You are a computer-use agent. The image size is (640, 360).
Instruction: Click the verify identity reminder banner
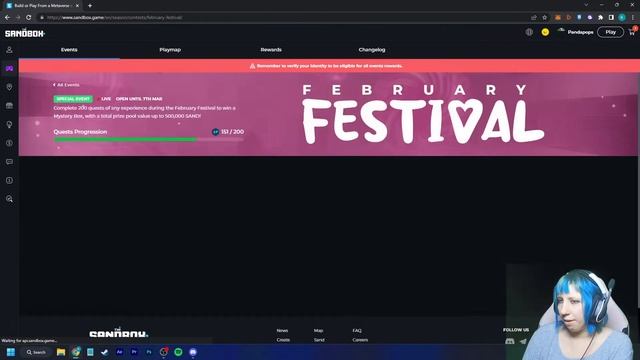(329, 66)
